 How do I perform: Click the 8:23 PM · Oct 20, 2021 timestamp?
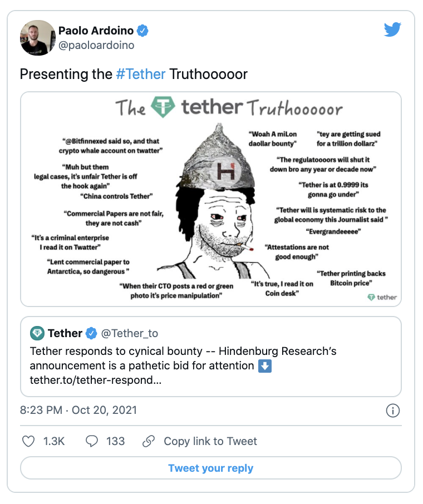(78, 411)
